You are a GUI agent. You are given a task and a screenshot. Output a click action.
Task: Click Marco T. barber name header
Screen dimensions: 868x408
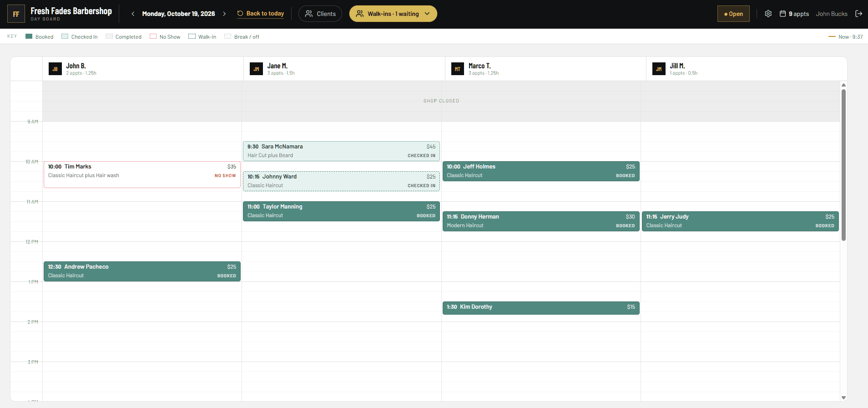(479, 66)
